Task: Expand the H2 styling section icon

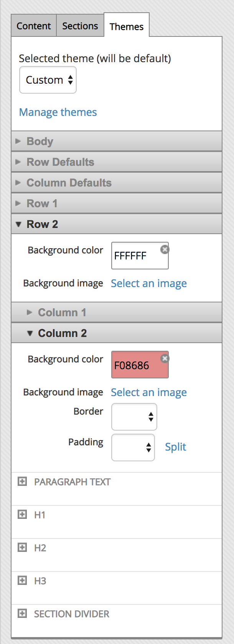Action: tap(22, 548)
